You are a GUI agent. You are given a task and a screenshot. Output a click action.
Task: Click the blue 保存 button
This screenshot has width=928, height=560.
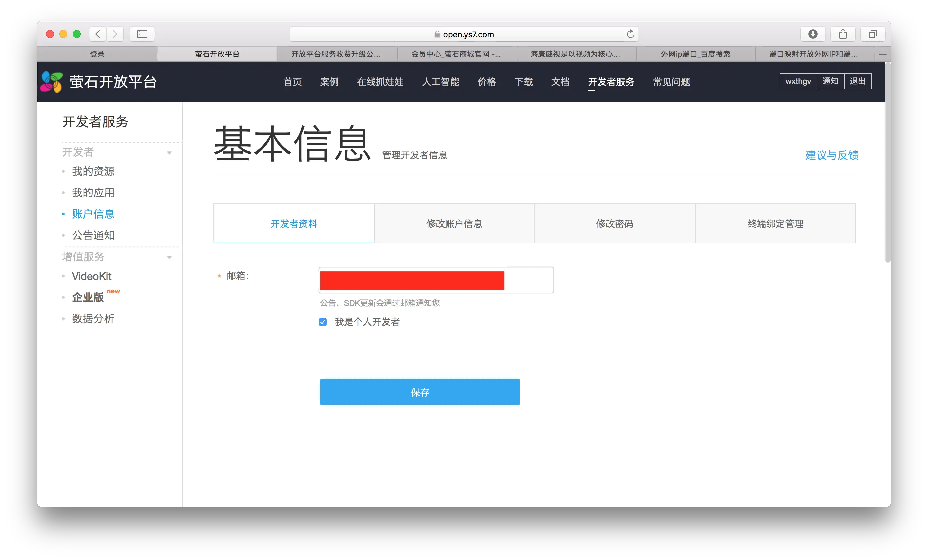click(x=420, y=392)
